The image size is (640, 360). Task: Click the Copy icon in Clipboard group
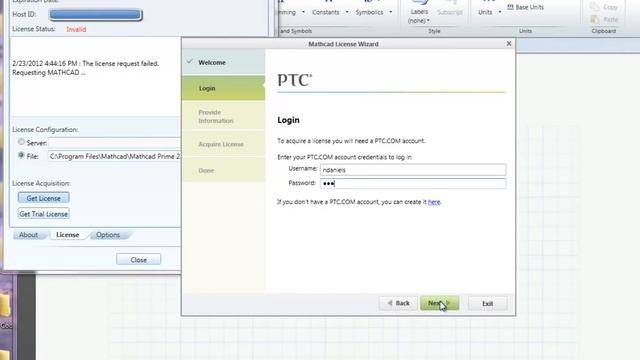pos(595,7)
